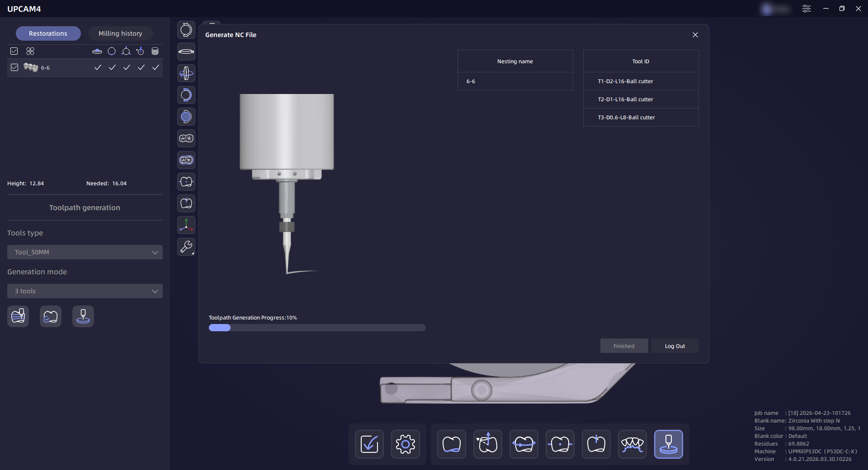The height and width of the screenshot is (470, 868).
Task: Open the 3 tools generation mode dropdown
Action: pos(85,291)
